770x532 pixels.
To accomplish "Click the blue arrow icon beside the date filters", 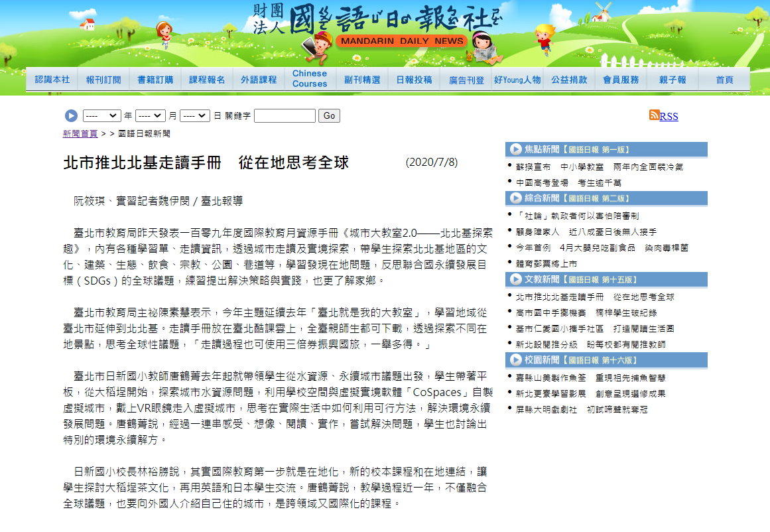I will tap(71, 115).
